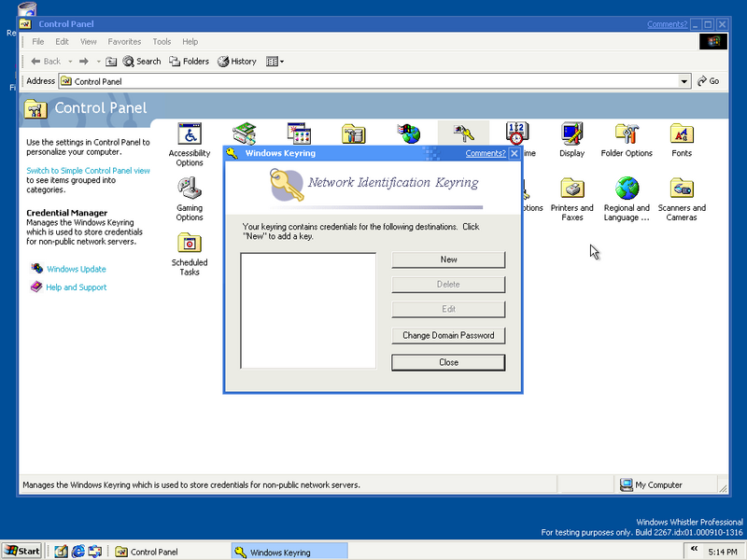This screenshot has width=747, height=560.
Task: Open the Help and Support link
Action: click(77, 287)
